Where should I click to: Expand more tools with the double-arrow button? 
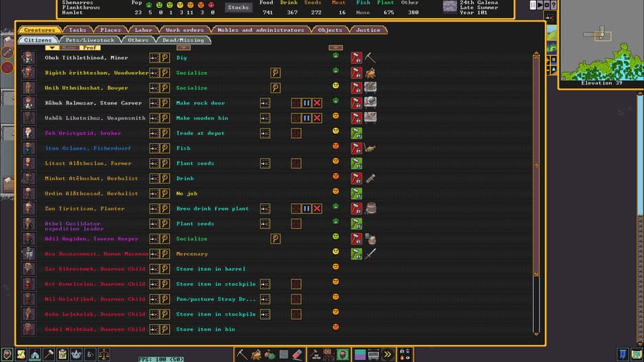coord(388,354)
